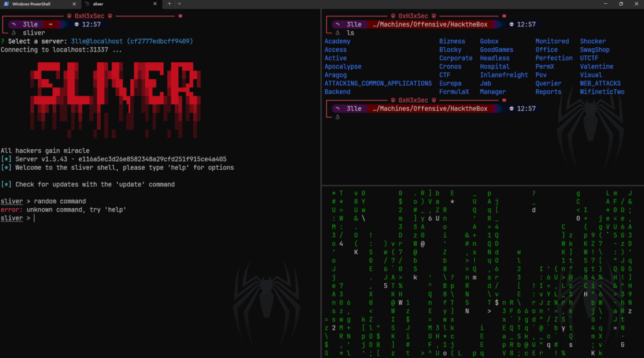Screen dimensions: 644x358
Task: Click the 'random command' entered text
Action: click(x=60, y=201)
